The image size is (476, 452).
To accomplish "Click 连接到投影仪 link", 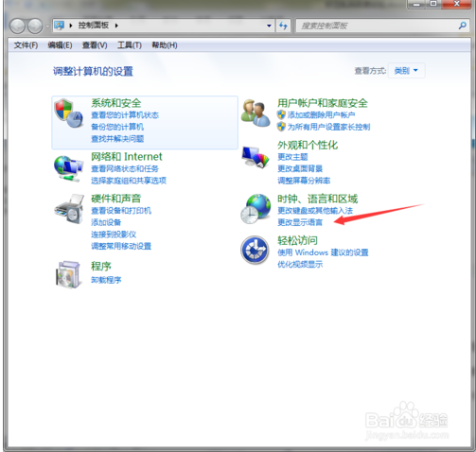I will (x=114, y=235).
